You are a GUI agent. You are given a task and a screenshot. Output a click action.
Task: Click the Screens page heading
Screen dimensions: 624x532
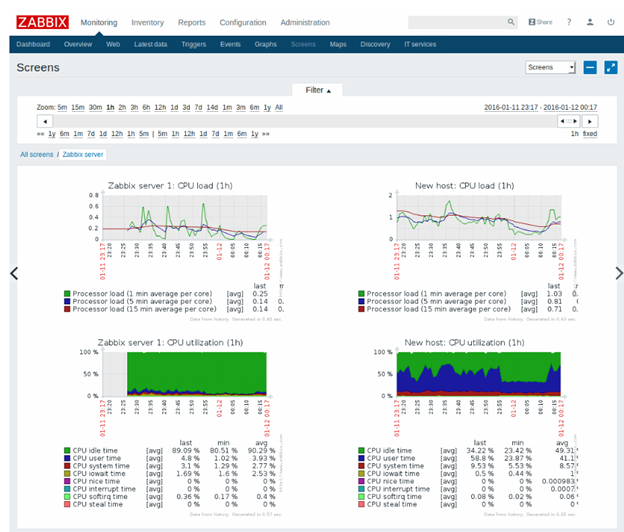point(38,68)
